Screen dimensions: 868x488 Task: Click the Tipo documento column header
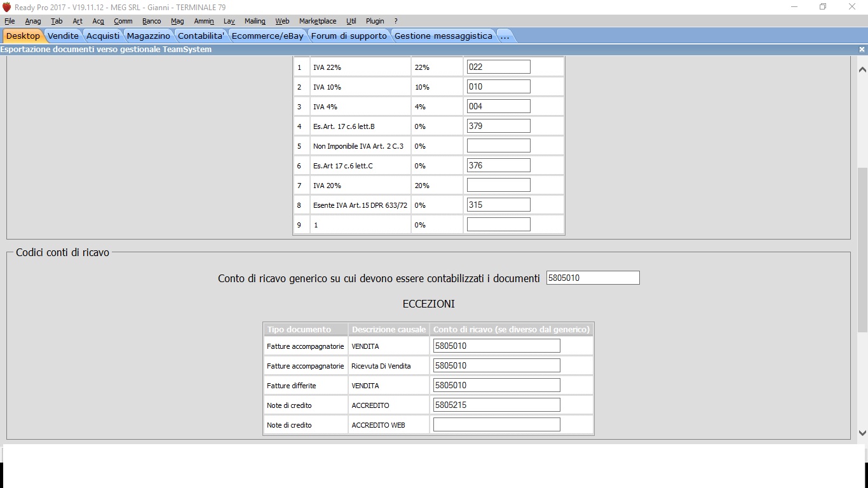306,329
